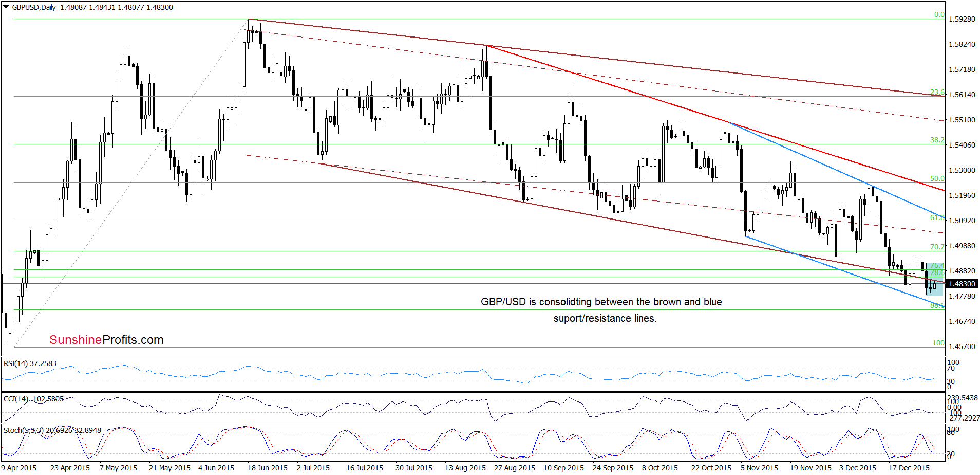This screenshot has width=980, height=475.
Task: Select the 38.2 Fibonacci level label
Action: [x=937, y=140]
